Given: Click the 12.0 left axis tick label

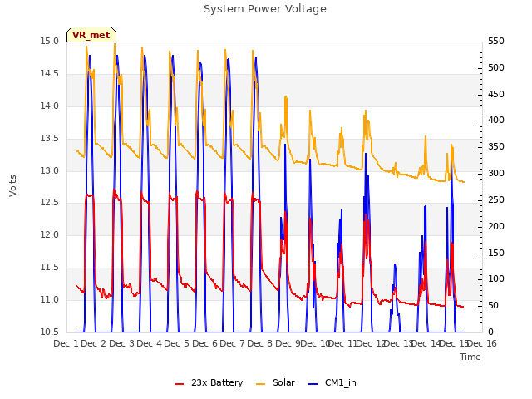Looking at the screenshot, I should point(50,234).
